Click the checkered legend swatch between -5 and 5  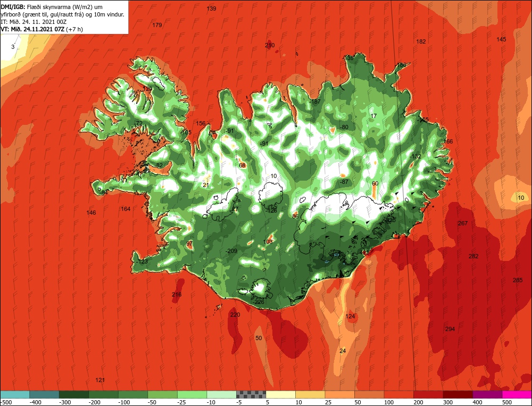point(251,394)
